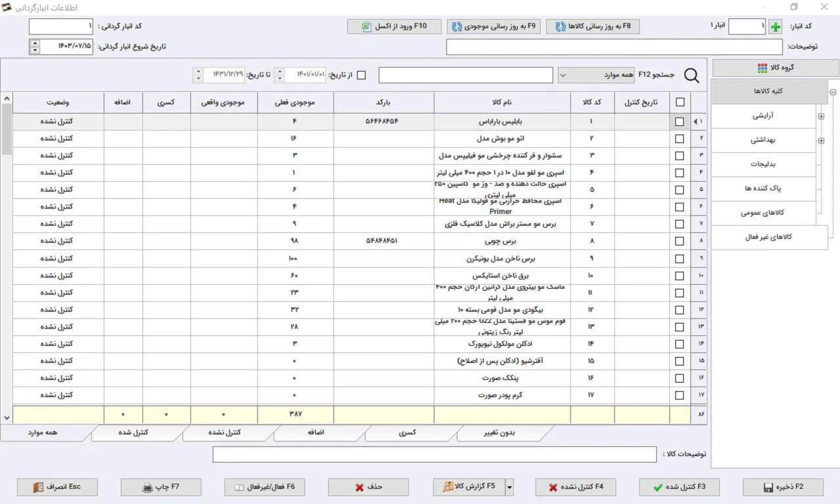Image resolution: width=840 pixels, height=504 pixels.
Task: Click the toggle icon on F6 فعال/غیرفعال
Action: [240, 488]
